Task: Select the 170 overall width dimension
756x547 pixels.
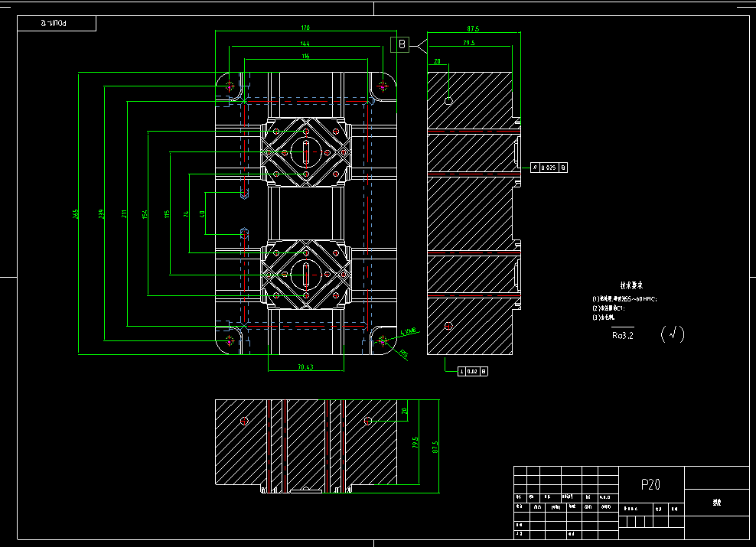Action: [x=305, y=28]
